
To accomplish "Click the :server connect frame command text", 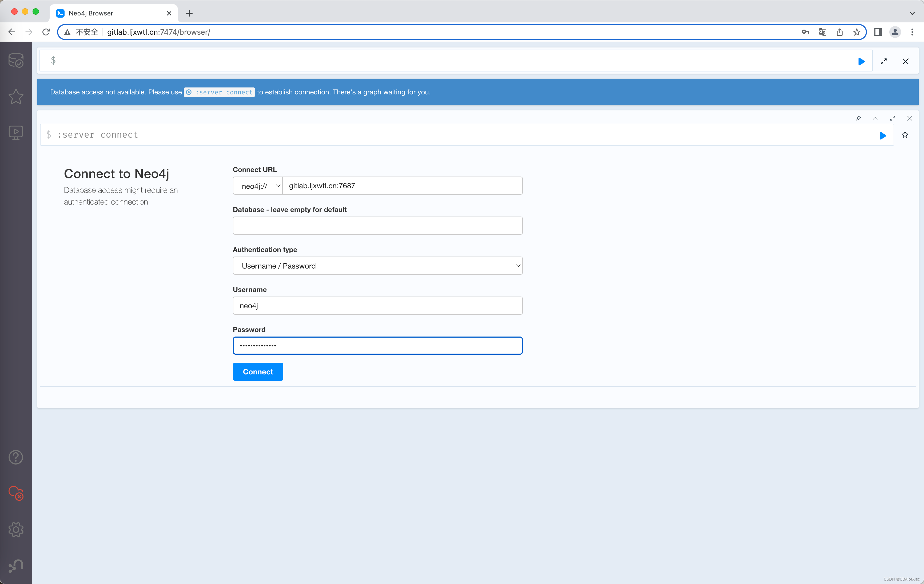I will tap(97, 135).
